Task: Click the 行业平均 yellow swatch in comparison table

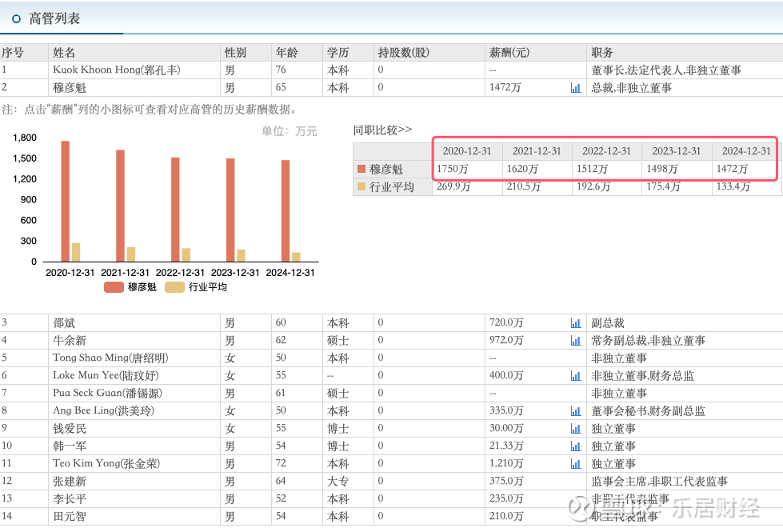Action: pyautogui.click(x=362, y=186)
